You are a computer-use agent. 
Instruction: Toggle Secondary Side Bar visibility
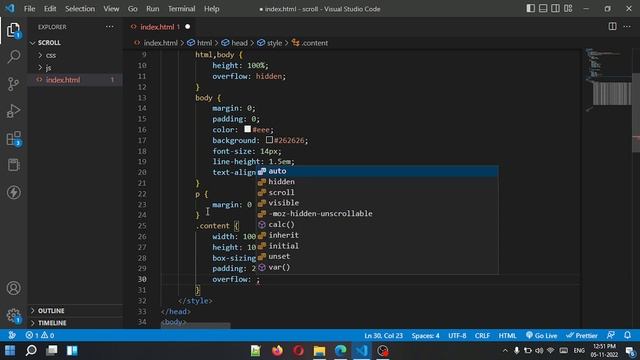coord(556,8)
